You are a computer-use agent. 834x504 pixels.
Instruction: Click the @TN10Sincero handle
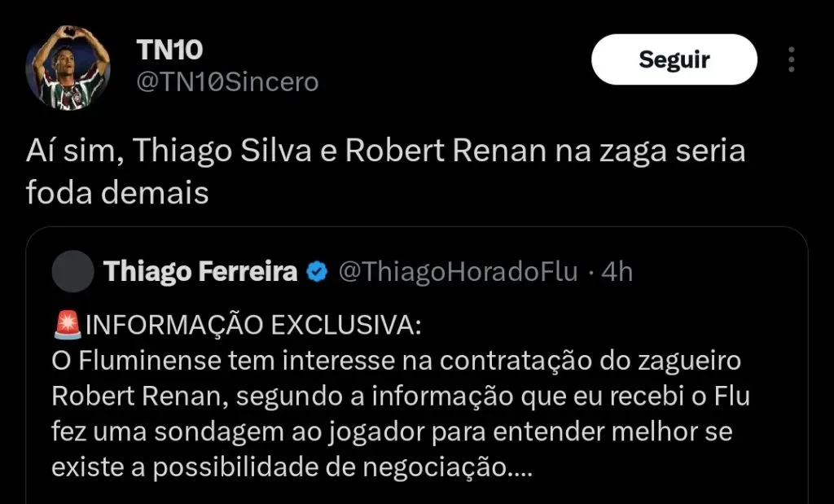[226, 82]
